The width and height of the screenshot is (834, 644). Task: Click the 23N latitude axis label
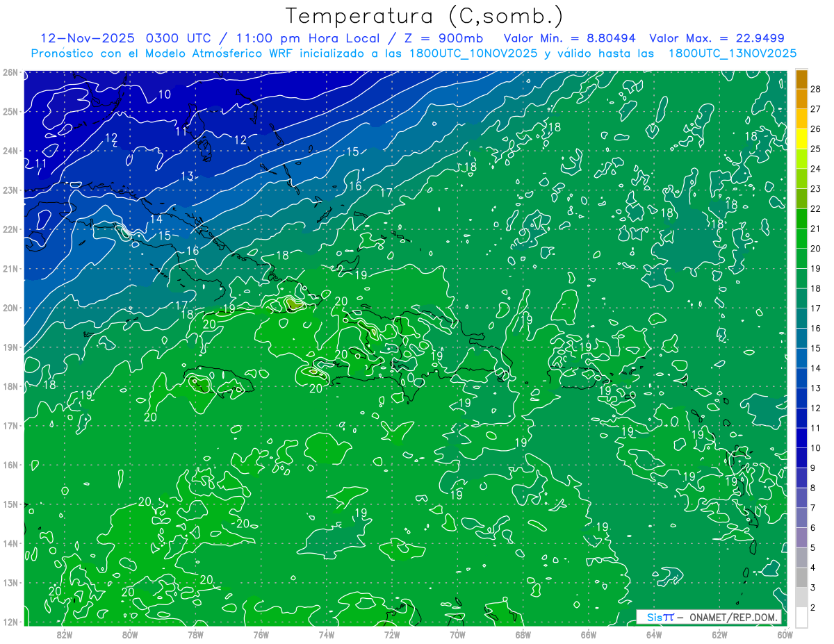pos(10,190)
